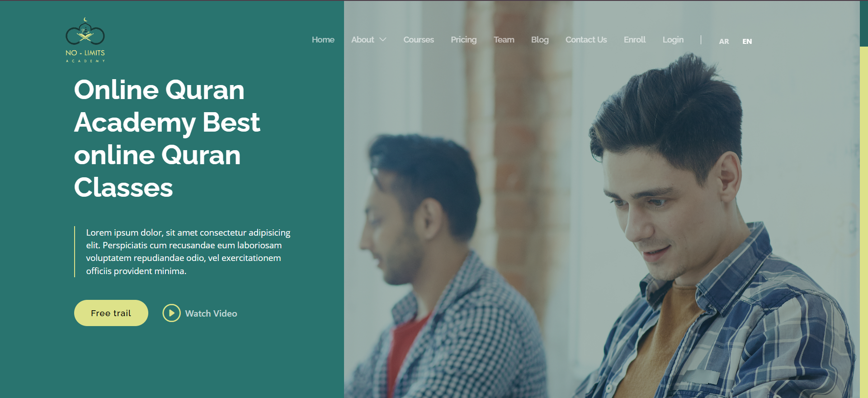Switch language to EN
The image size is (868, 398).
(x=747, y=41)
